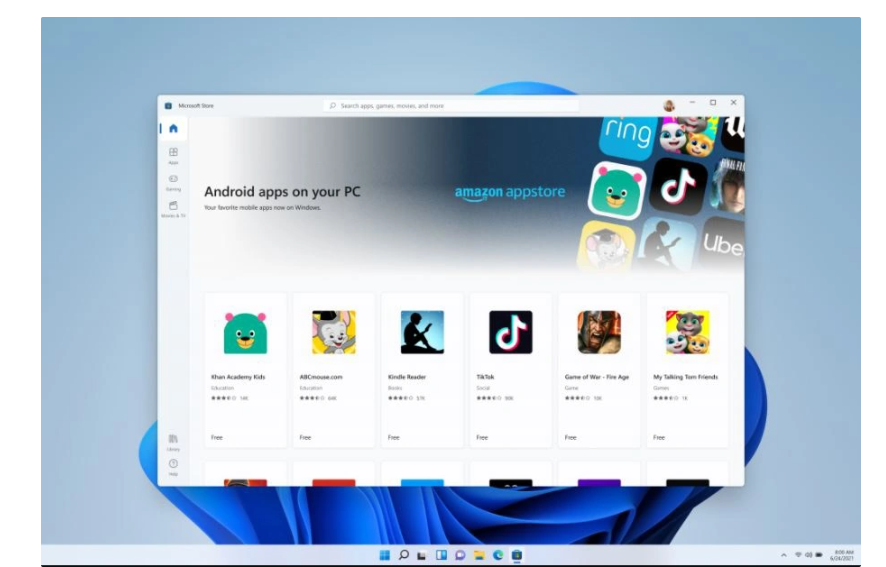Click the search box in Microsoft Store
Image resolution: width=886 pixels, height=567 pixels.
click(x=451, y=106)
